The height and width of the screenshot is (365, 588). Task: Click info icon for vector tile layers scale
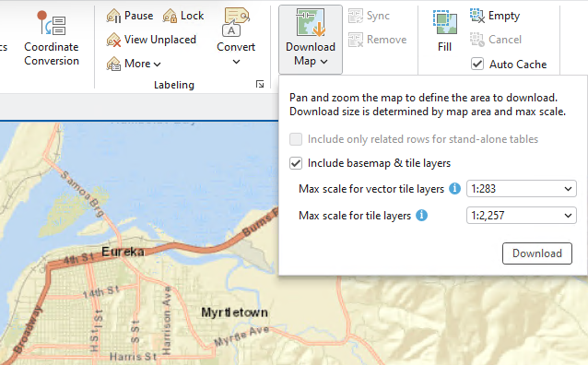click(x=455, y=188)
